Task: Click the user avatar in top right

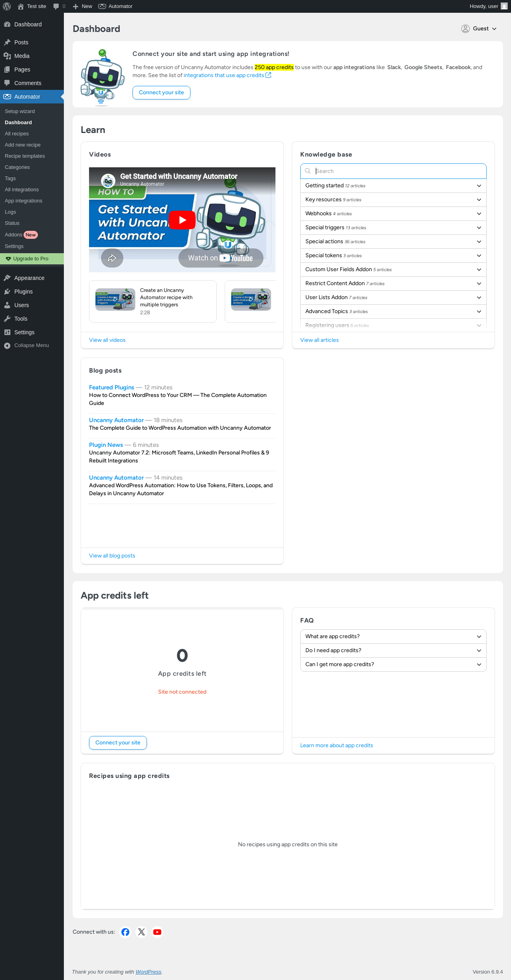Action: (x=504, y=6)
